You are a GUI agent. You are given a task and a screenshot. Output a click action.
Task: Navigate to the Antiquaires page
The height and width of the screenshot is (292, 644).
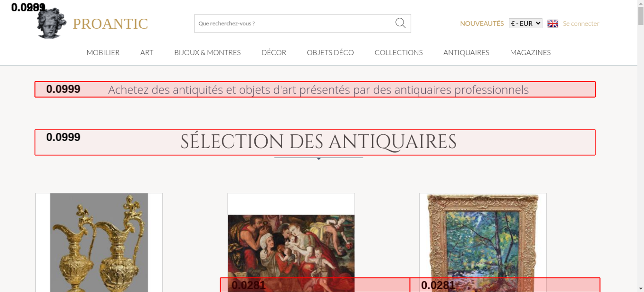tap(466, 52)
